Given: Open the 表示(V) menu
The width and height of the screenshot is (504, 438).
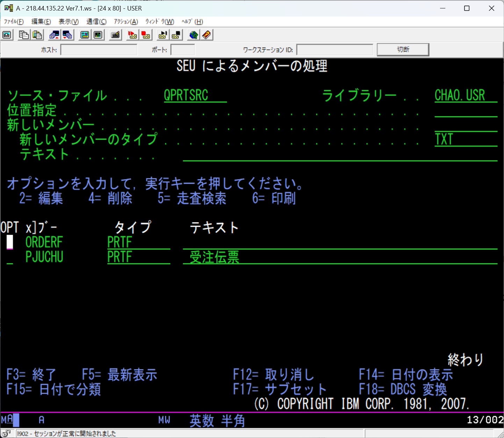Looking at the screenshot, I should click(69, 22).
